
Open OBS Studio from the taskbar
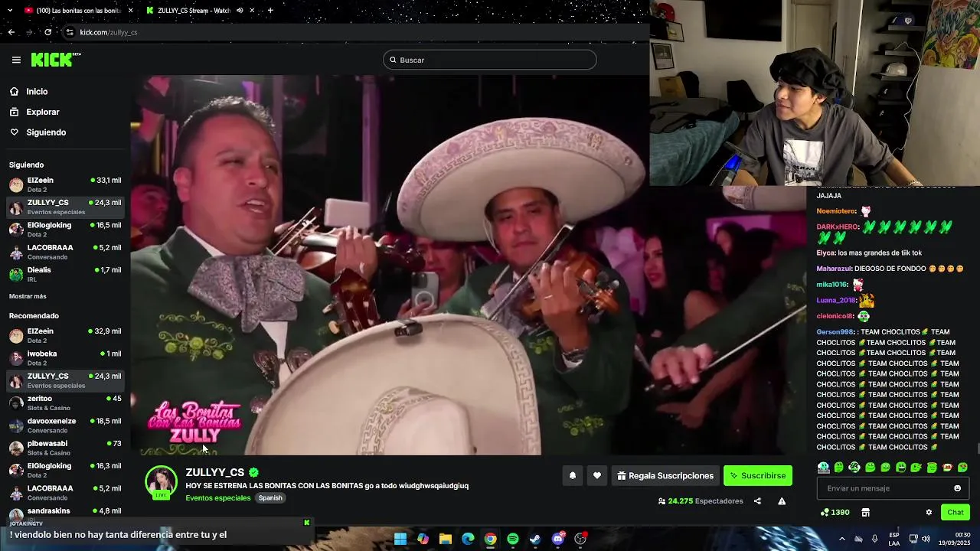click(x=580, y=539)
